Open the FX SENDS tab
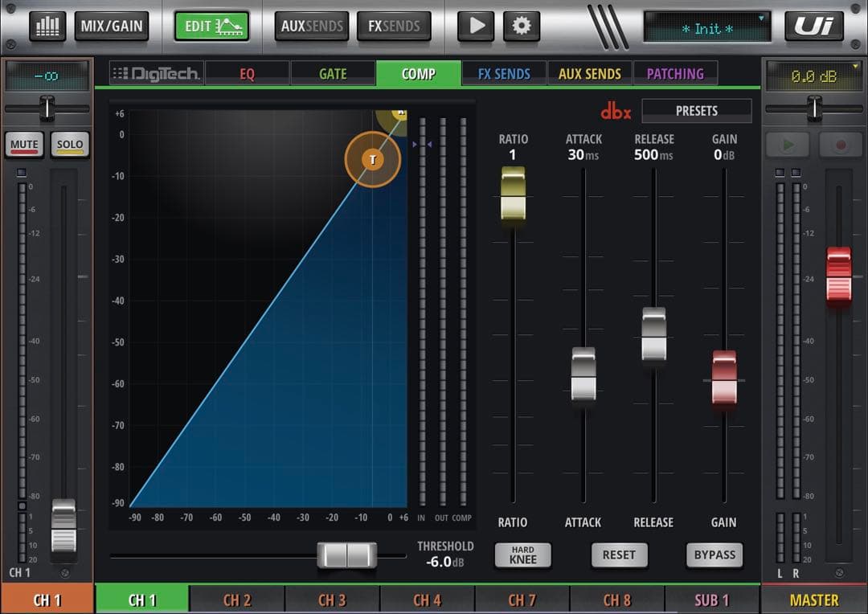 point(504,74)
